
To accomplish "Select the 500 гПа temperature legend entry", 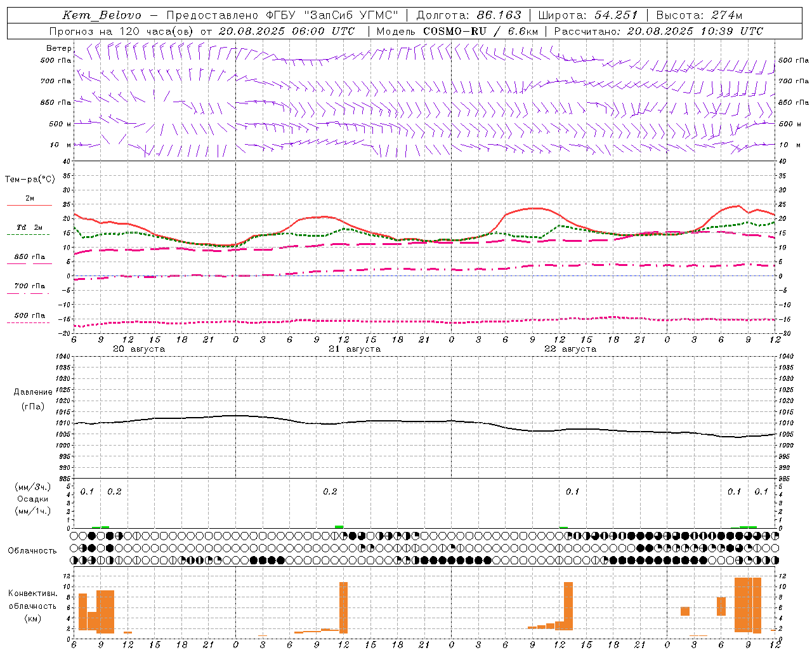I will click(30, 315).
